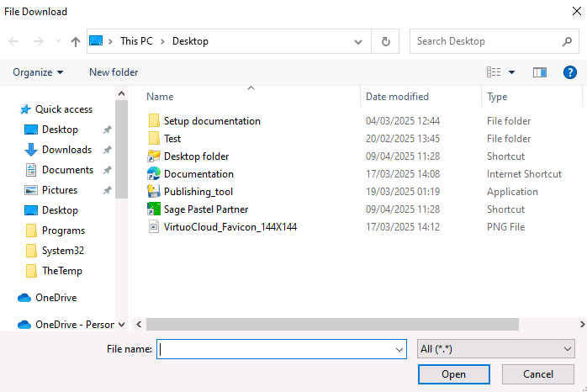Click the Help question mark icon
This screenshot has height=392, width=587.
tap(569, 72)
